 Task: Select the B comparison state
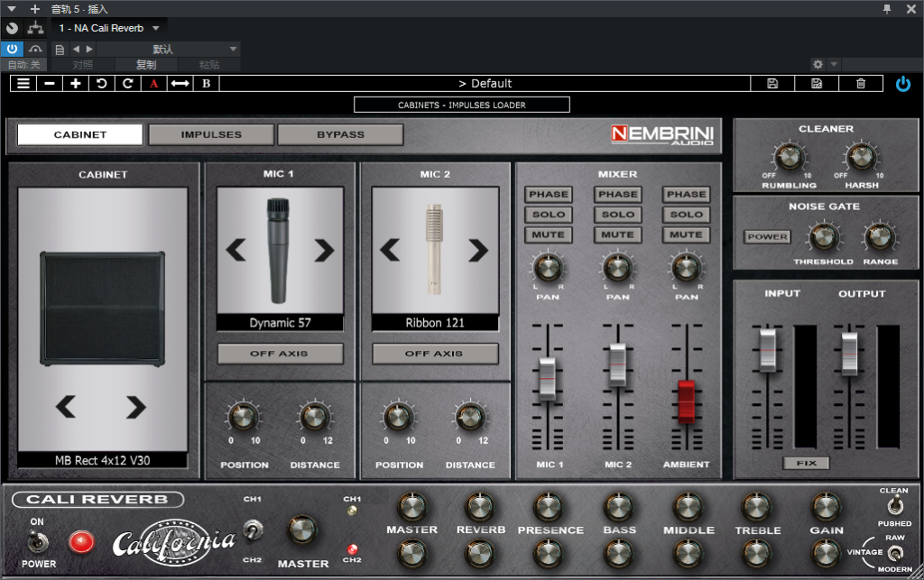point(207,84)
